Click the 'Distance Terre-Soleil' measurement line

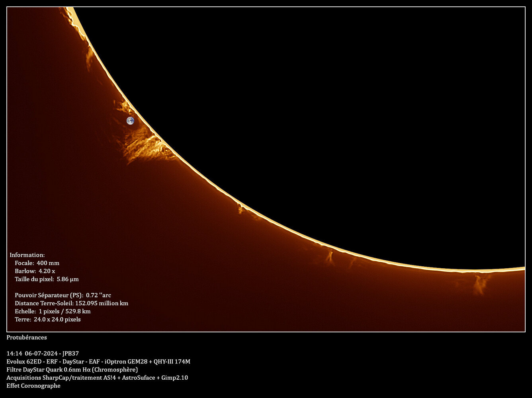pos(72,303)
